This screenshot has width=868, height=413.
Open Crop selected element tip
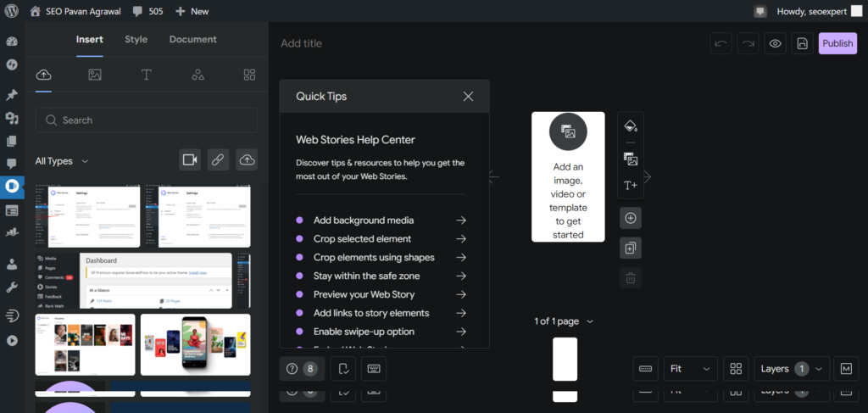coord(381,238)
